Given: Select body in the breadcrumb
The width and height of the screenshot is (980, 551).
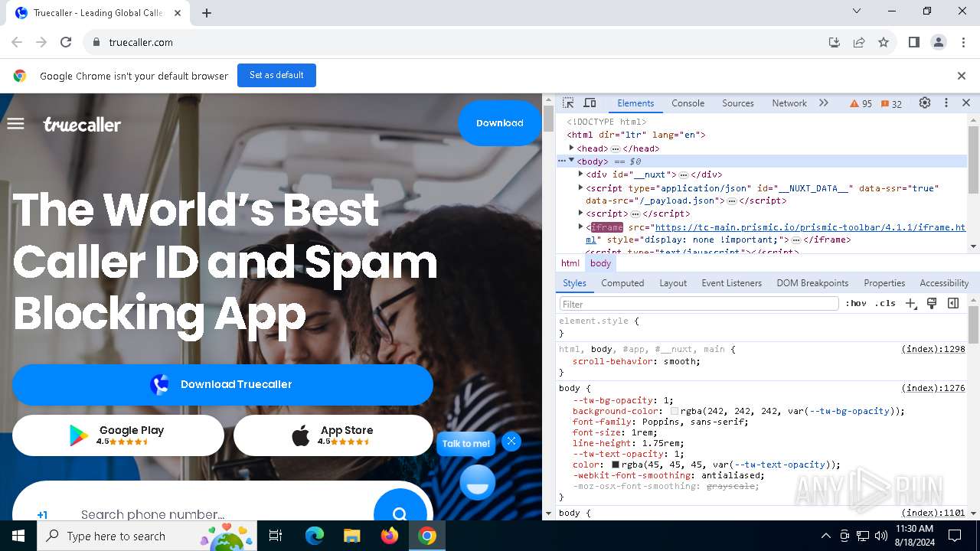Looking at the screenshot, I should pos(601,263).
